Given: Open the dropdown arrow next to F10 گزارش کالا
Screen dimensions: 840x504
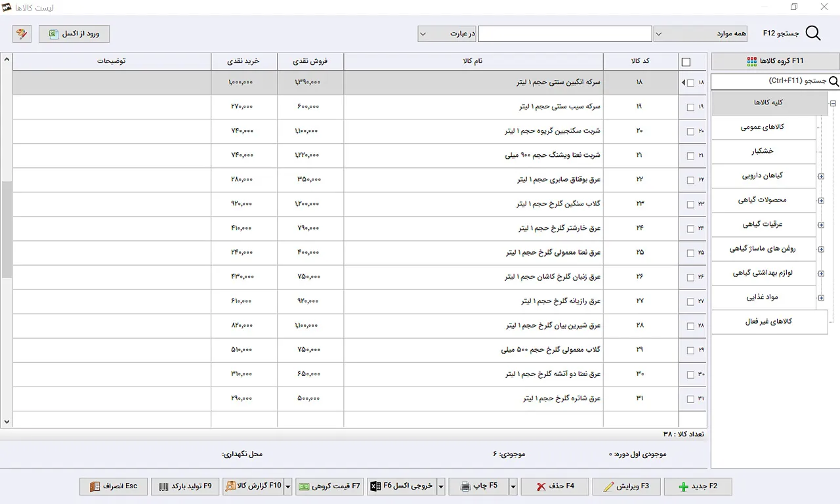Looking at the screenshot, I should [288, 486].
